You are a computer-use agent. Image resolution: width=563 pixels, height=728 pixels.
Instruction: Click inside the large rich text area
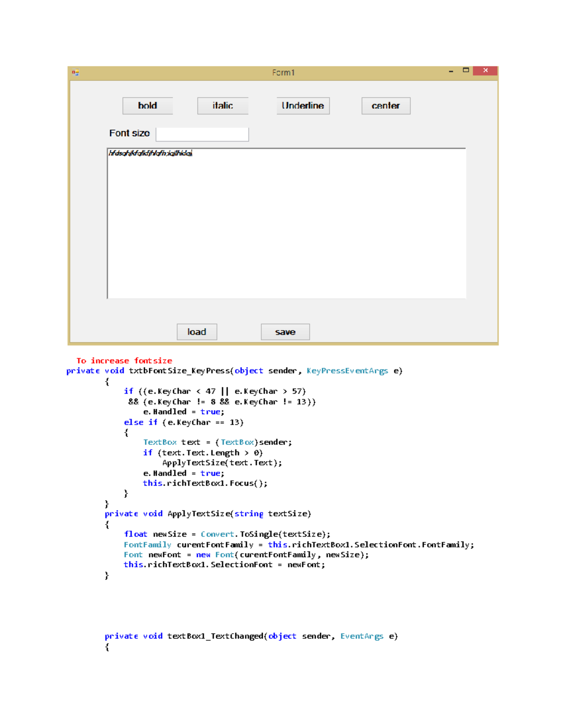click(x=286, y=225)
